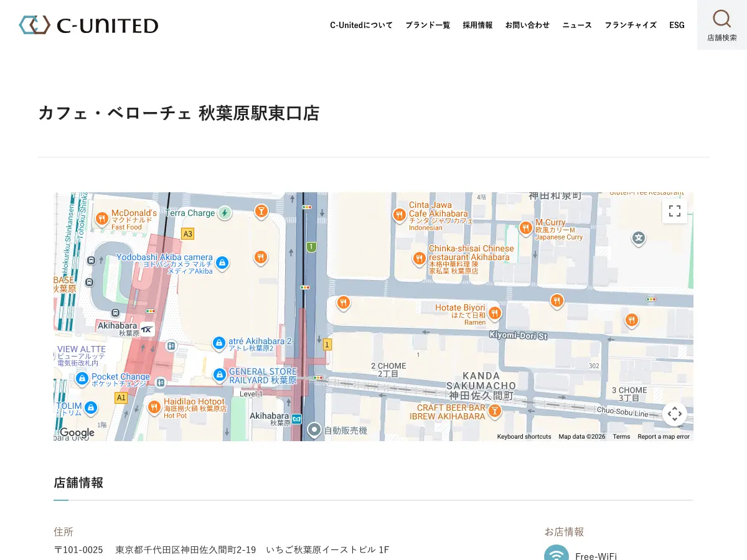Screen dimensions: 747x560
Task: Click Map data ©2026 text
Action: 581,437
